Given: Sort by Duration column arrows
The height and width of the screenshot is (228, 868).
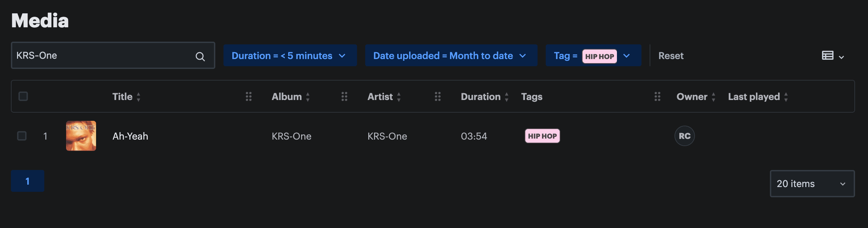Looking at the screenshot, I should tap(507, 97).
